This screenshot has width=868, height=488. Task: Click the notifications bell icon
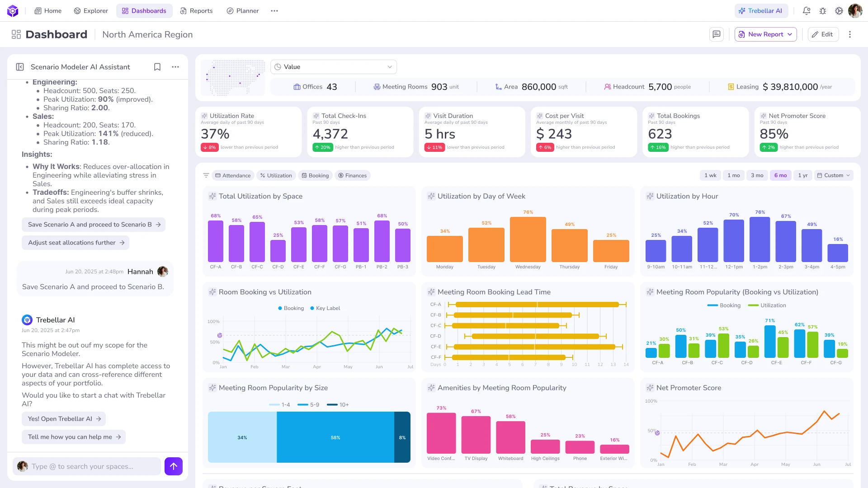pos(807,11)
